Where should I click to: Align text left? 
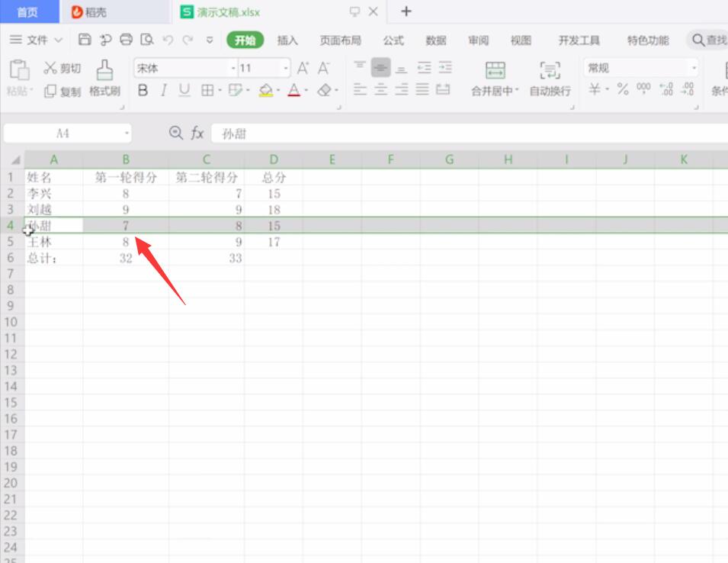click(x=360, y=89)
